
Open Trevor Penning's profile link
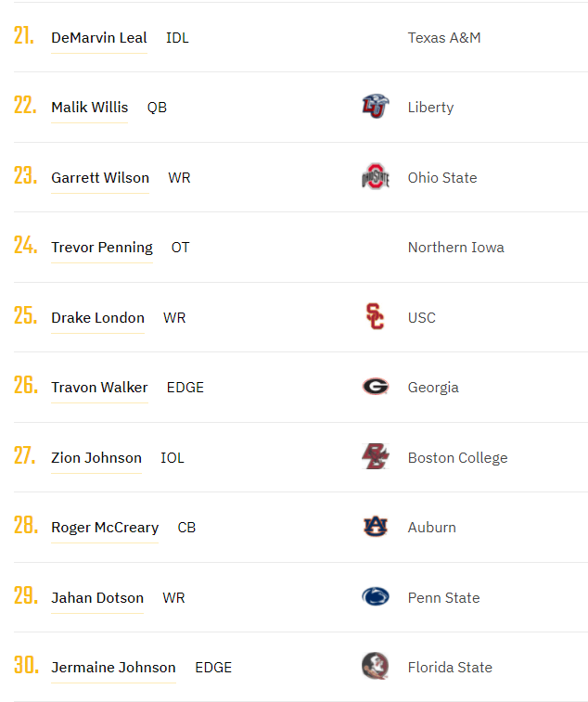coord(102,248)
